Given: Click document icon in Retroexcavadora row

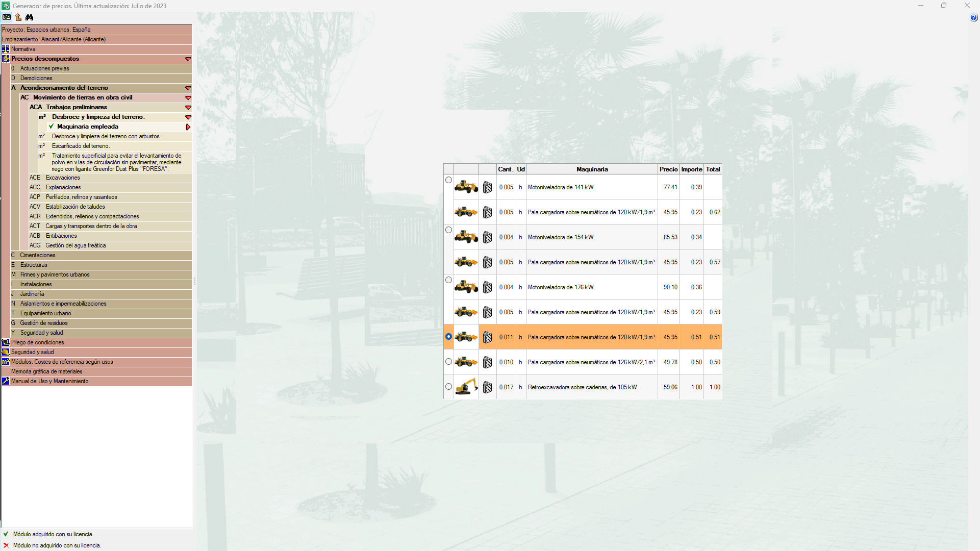Looking at the screenshot, I should coord(487,388).
